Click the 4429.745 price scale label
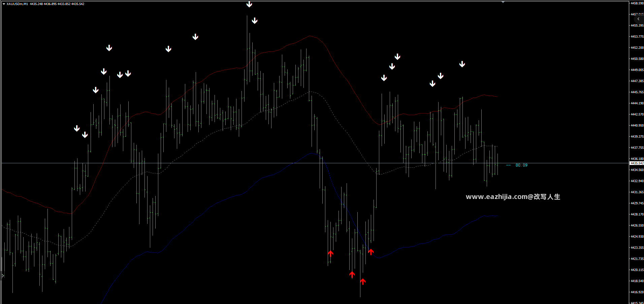 click(x=637, y=203)
